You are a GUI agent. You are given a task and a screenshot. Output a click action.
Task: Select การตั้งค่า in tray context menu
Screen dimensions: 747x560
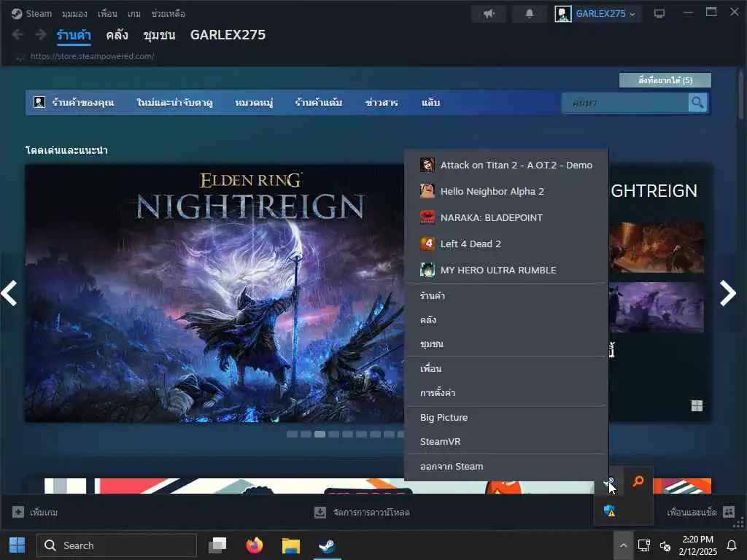506,393
